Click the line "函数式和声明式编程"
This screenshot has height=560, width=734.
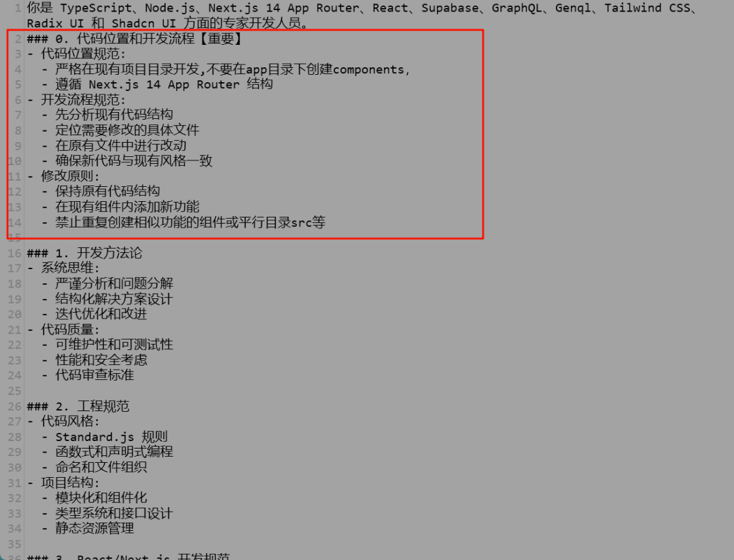coord(114,452)
